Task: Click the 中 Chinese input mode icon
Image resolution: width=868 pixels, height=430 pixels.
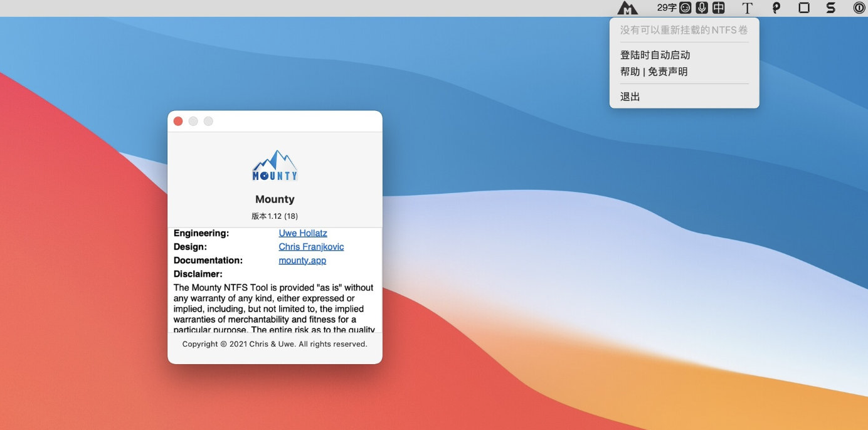Action: point(719,8)
